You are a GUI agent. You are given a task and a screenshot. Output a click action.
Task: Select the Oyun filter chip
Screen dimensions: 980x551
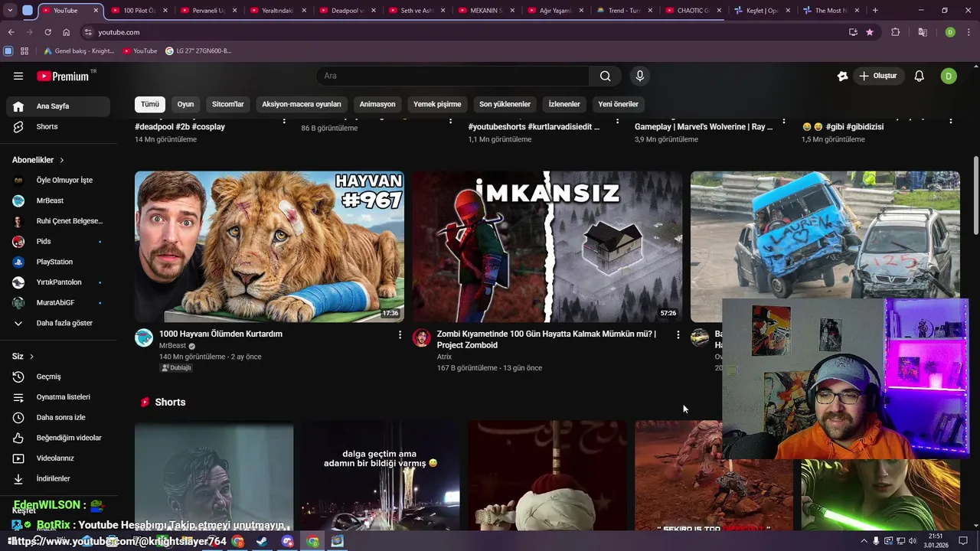coord(186,104)
